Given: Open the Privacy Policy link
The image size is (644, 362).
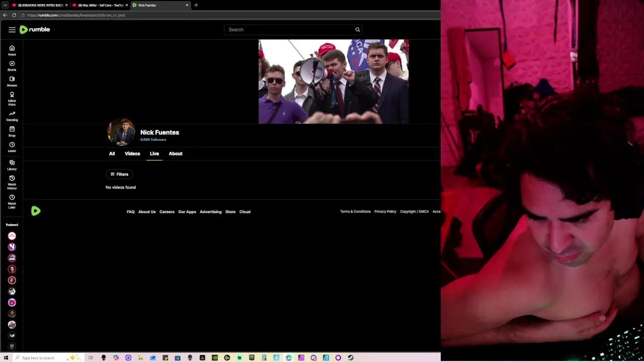Looking at the screenshot, I should coord(385,212).
